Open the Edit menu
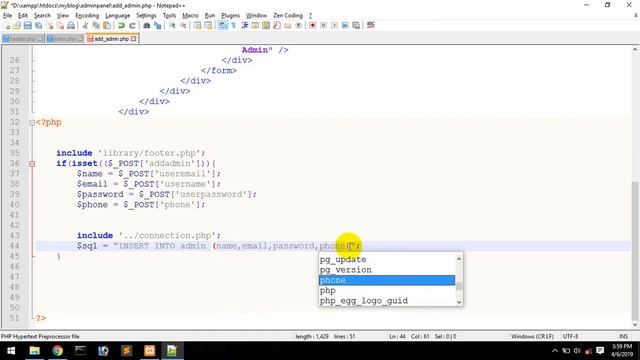The height and width of the screenshot is (360, 640). coord(23,16)
